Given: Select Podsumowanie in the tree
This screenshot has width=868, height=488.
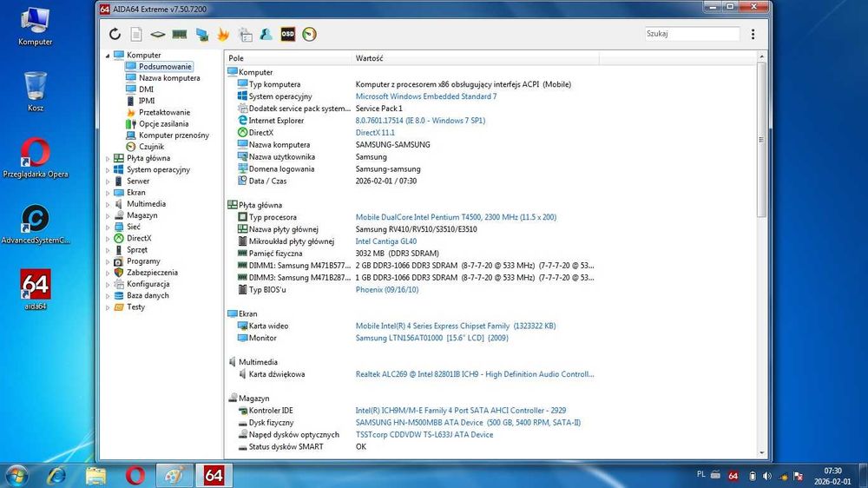Looking at the screenshot, I should [x=165, y=67].
